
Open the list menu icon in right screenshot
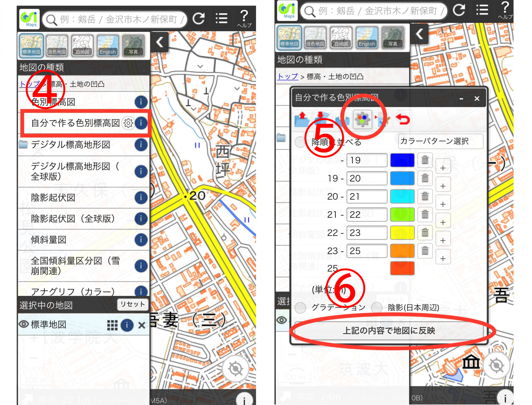coord(482,10)
